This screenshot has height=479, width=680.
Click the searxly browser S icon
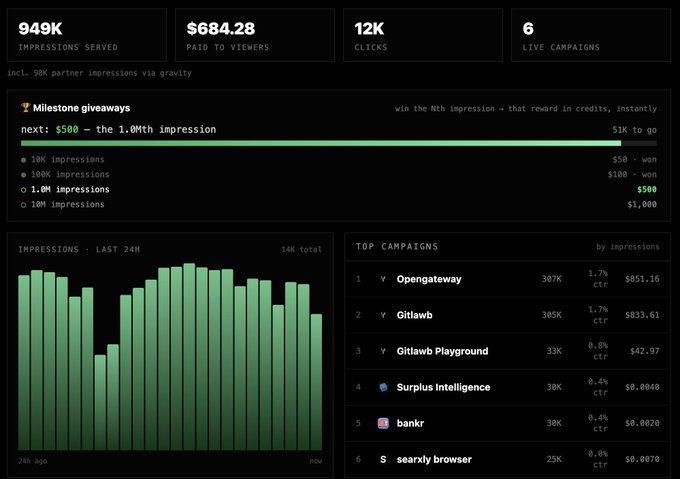[x=383, y=459]
